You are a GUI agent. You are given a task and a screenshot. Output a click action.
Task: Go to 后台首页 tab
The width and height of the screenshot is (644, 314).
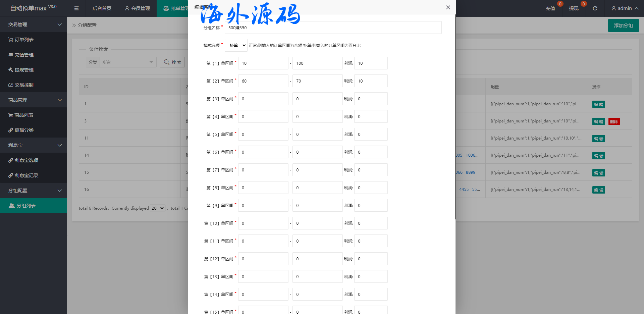pos(102,8)
